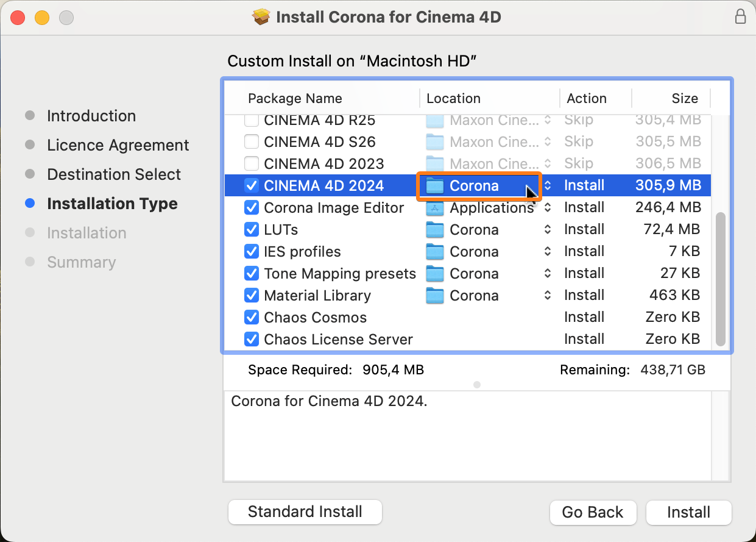
Task: Enable the CINEMA 4D 2023 checkbox
Action: (x=251, y=164)
